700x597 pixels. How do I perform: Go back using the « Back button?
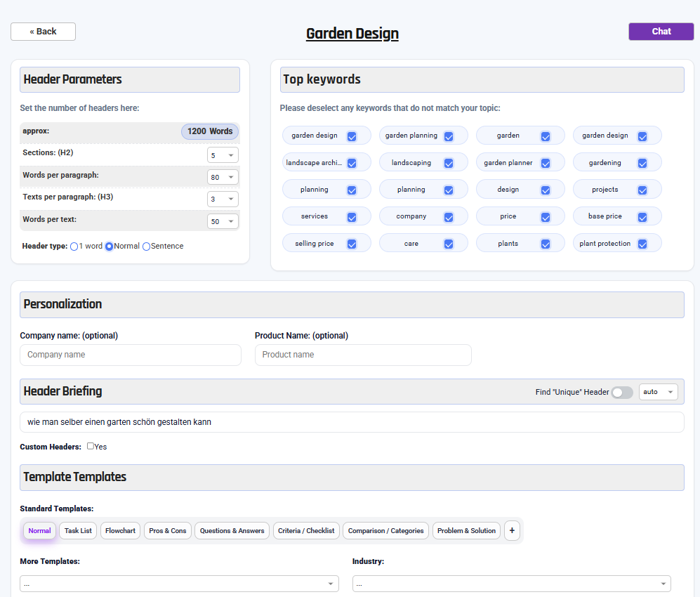tap(43, 32)
